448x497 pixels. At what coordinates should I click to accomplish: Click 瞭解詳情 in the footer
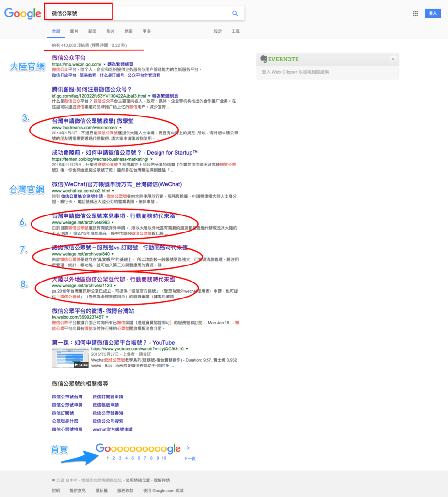coord(161,480)
